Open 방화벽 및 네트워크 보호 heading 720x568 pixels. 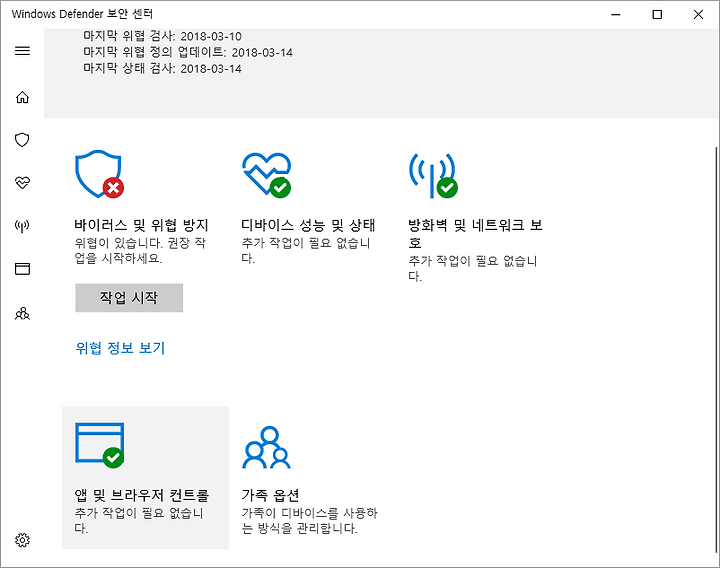point(475,234)
